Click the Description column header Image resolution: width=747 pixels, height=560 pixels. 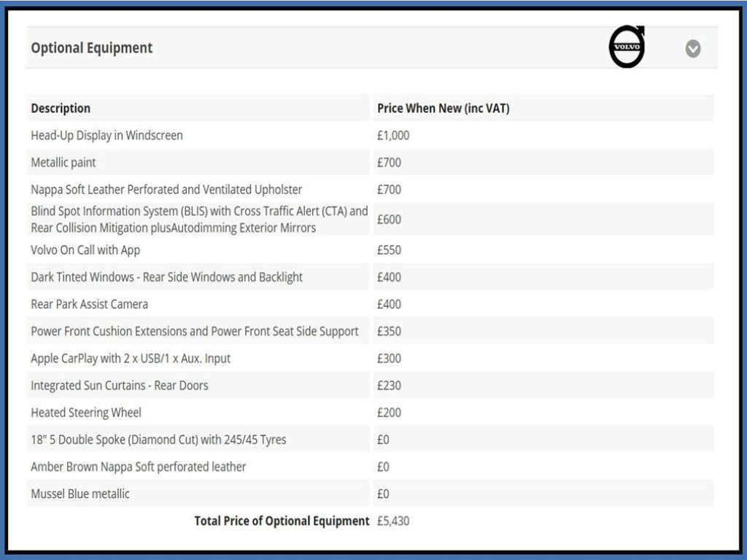click(x=61, y=109)
